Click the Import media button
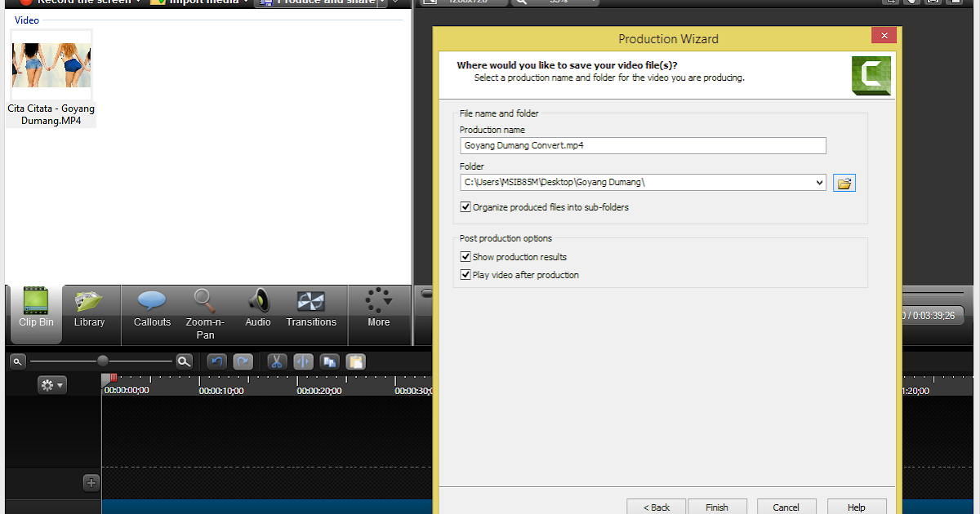Image resolution: width=980 pixels, height=514 pixels. tap(202, 2)
